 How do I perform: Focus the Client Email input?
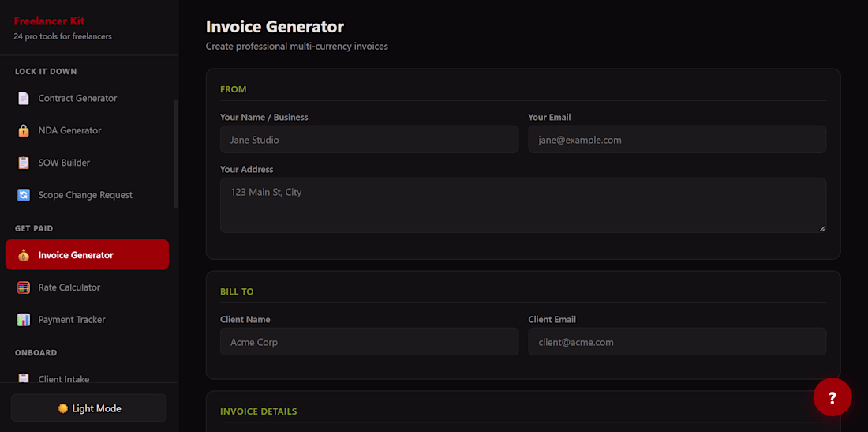coord(677,341)
